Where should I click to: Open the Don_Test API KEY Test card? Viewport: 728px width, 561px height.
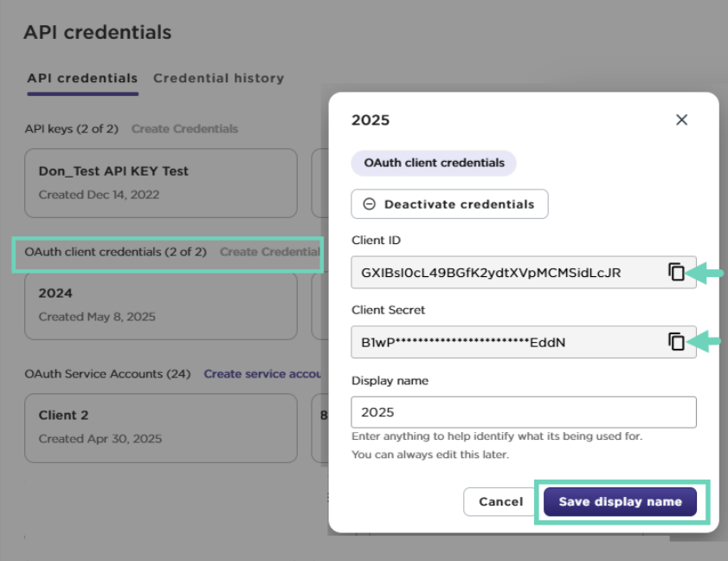pos(161,182)
